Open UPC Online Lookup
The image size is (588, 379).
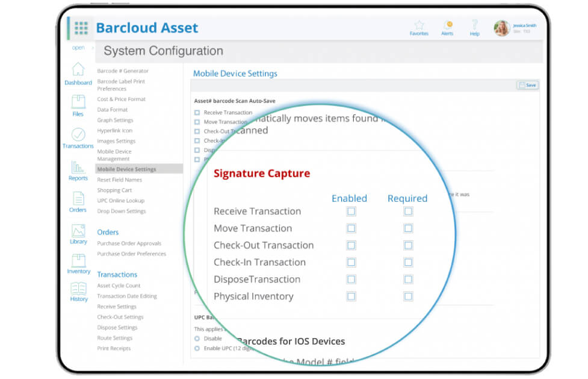(x=121, y=201)
